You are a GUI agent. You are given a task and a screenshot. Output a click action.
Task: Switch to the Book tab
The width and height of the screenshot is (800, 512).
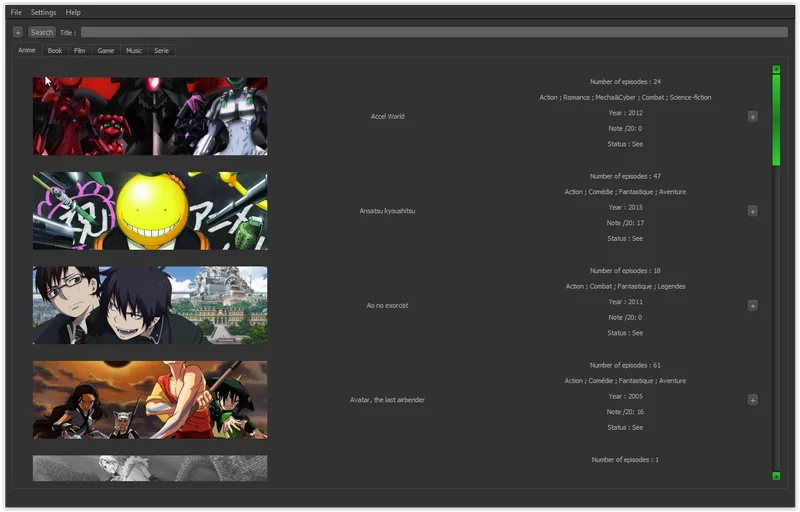[x=55, y=50]
